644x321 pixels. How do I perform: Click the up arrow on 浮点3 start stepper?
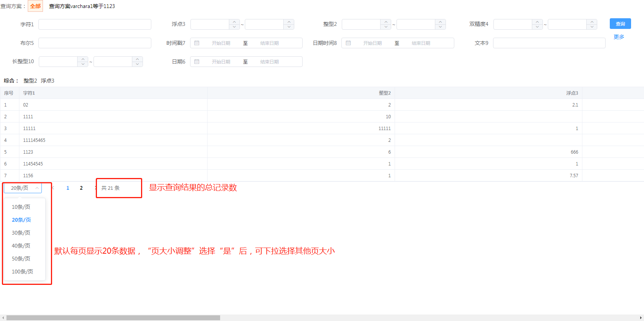(x=235, y=22)
